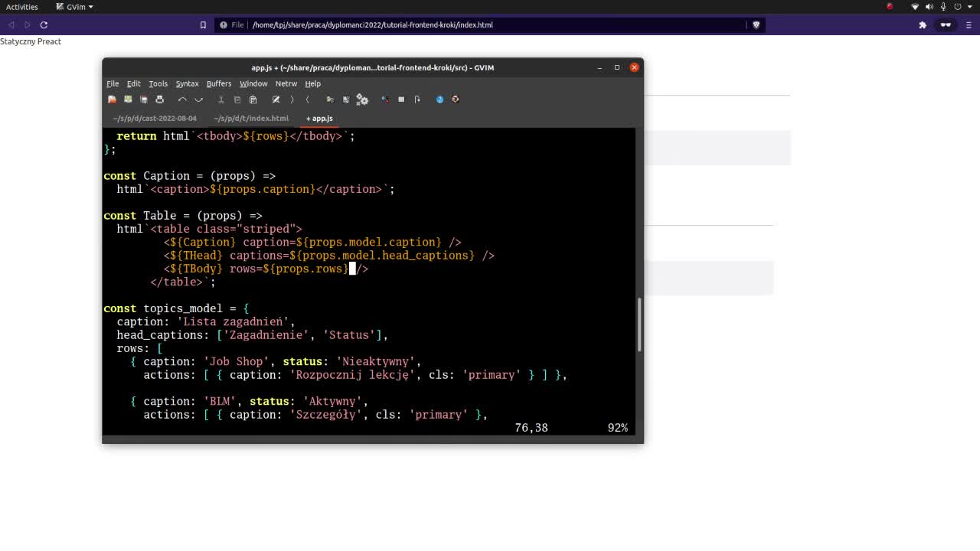
Task: Copy the selection to the clipboard in GVim
Action: pos(237,99)
